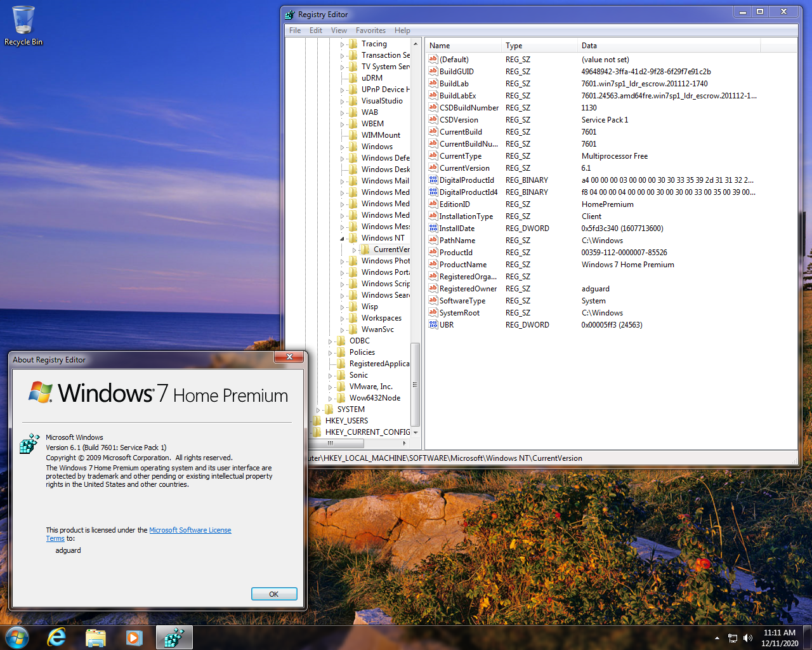Select the Windows Defender key row
The image size is (812, 650).
(x=385, y=158)
